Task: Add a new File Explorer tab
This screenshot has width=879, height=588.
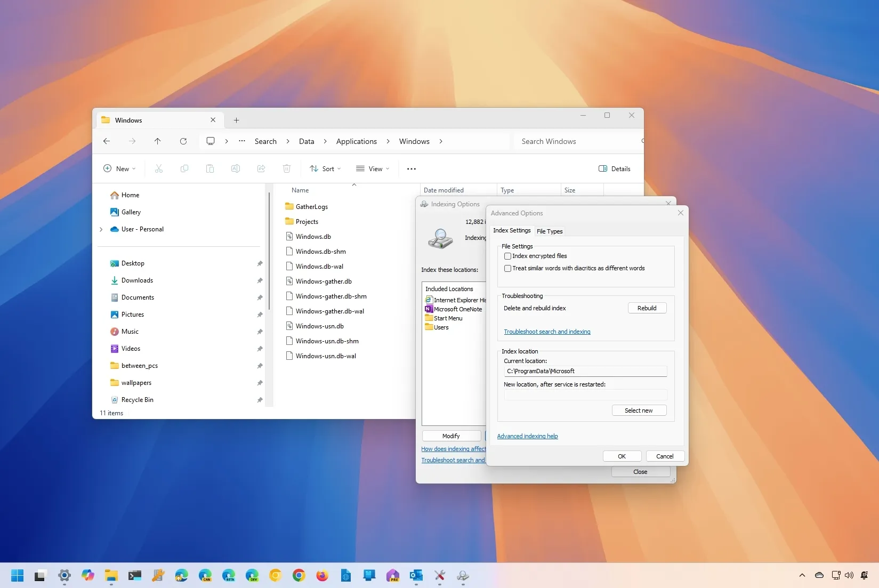Action: click(x=236, y=120)
